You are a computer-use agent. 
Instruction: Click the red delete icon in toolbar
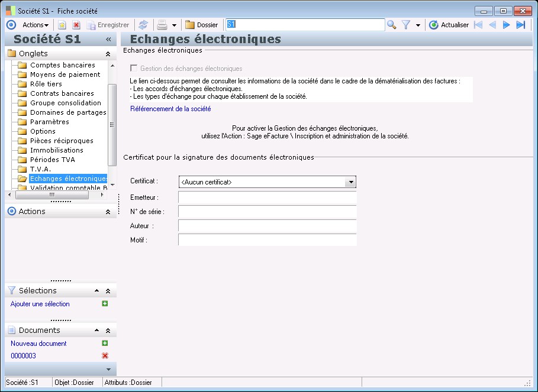tap(76, 25)
